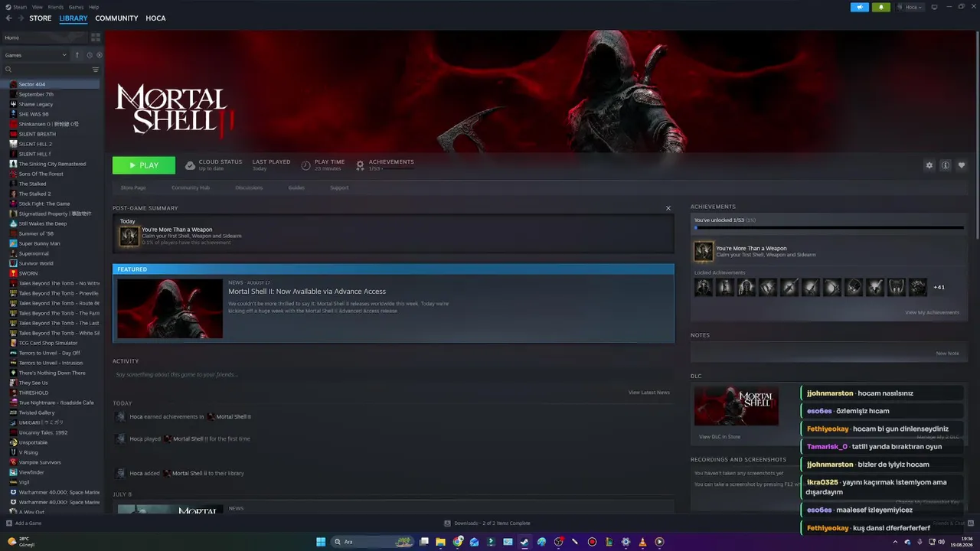Switch to Big Picture mode icon
Viewport: 980px width, 551px height.
coord(934,7)
